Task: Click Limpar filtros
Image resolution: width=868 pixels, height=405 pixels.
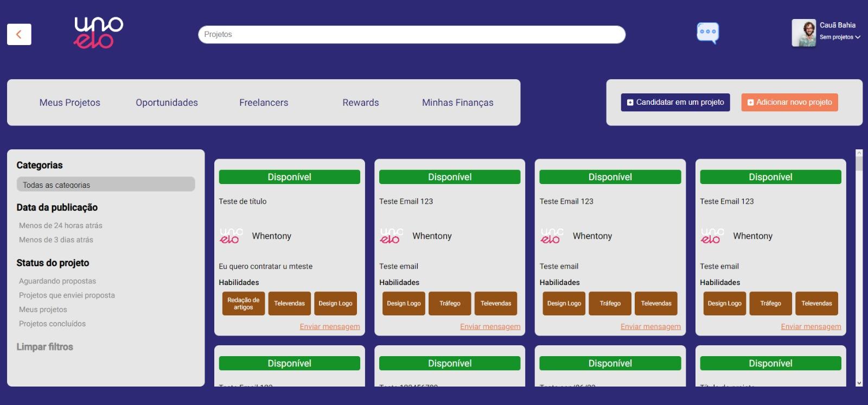Action: point(44,346)
